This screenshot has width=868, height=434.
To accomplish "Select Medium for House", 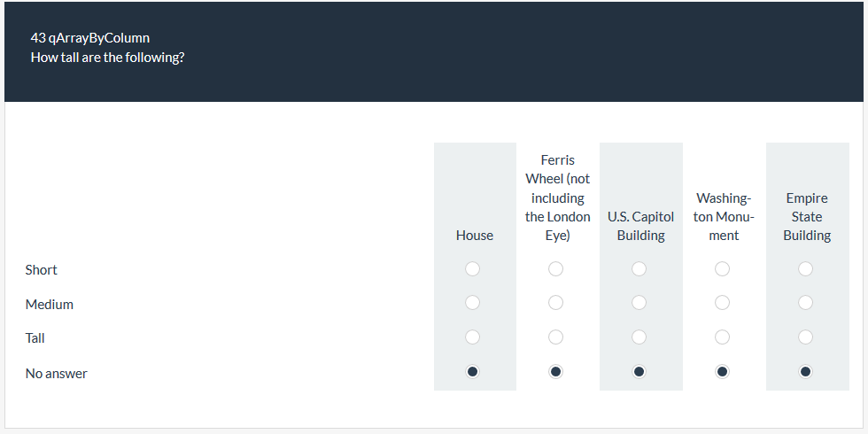I will [x=473, y=303].
